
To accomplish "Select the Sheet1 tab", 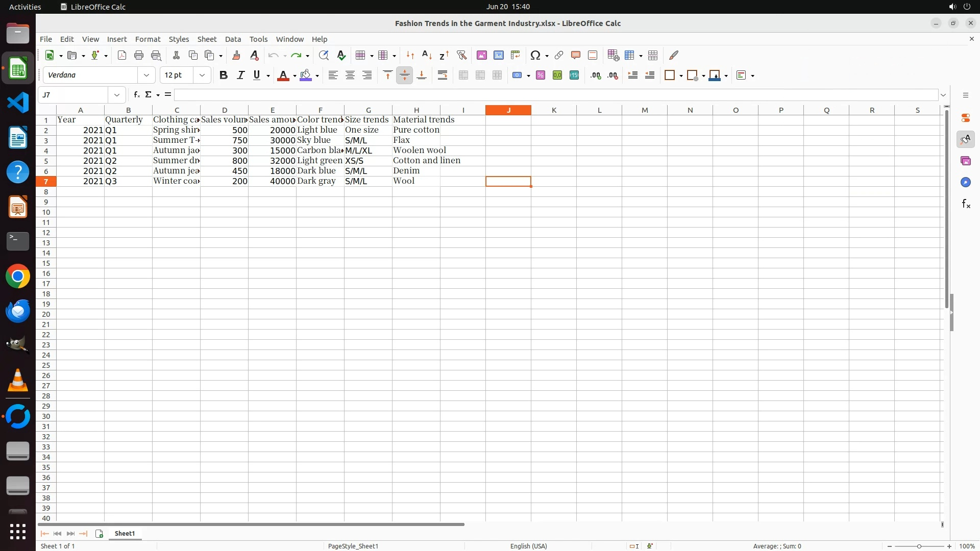I will pyautogui.click(x=125, y=534).
